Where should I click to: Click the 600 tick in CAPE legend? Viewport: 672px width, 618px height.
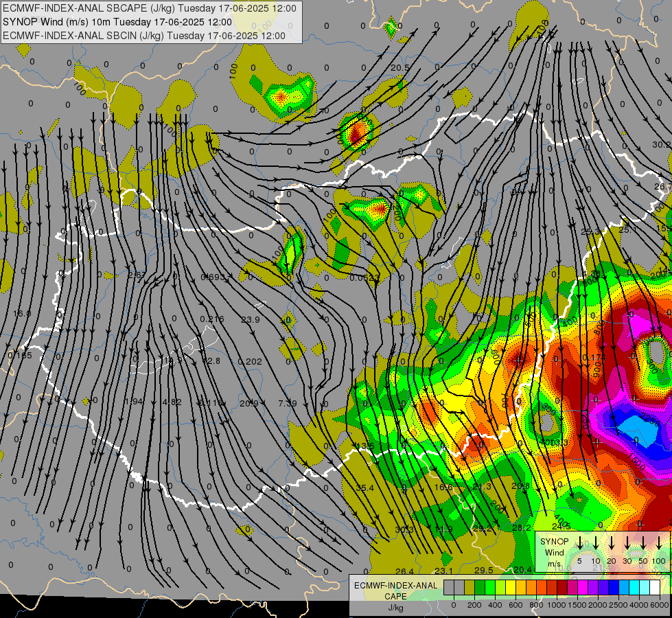(515, 605)
